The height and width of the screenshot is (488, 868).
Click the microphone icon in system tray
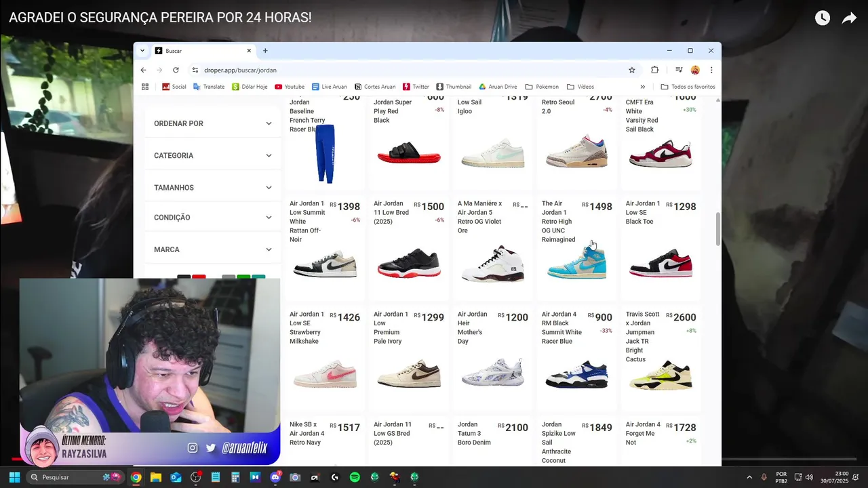764,477
